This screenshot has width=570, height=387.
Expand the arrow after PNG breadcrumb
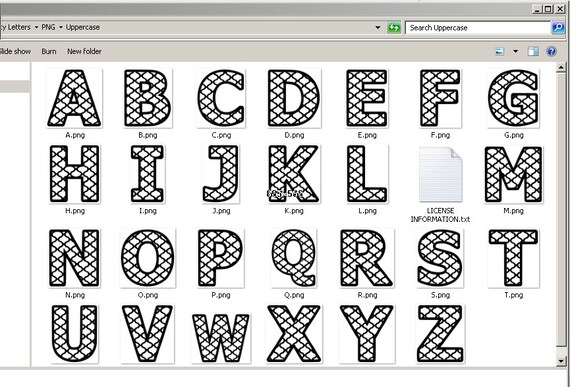click(61, 27)
